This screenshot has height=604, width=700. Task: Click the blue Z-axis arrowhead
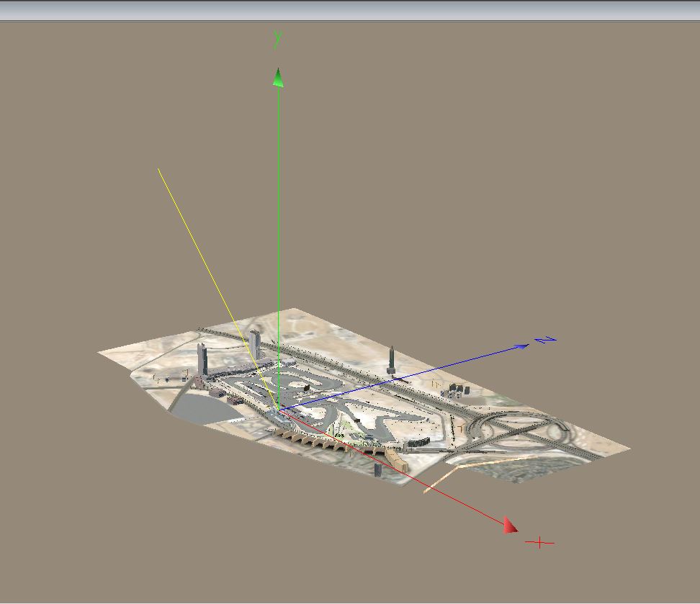coord(521,346)
